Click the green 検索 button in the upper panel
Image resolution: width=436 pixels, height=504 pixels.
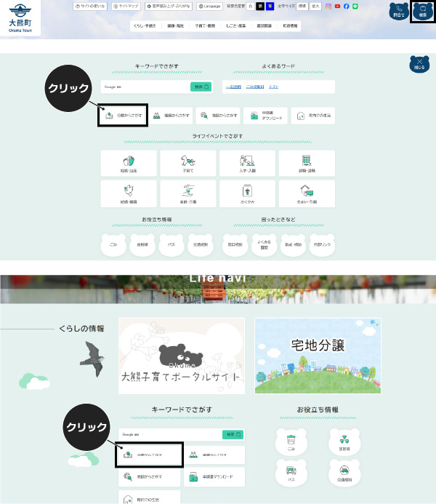pyautogui.click(x=201, y=87)
